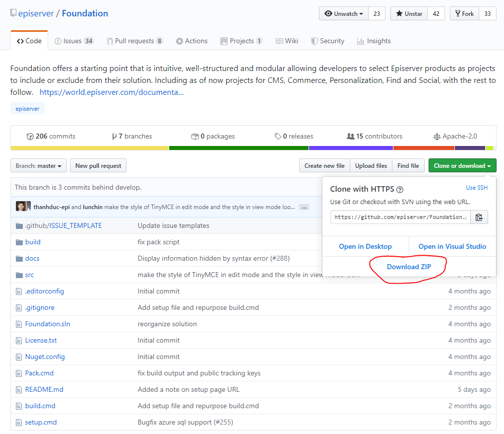View the 23 watchers count
504x434 pixels.
pos(377,13)
